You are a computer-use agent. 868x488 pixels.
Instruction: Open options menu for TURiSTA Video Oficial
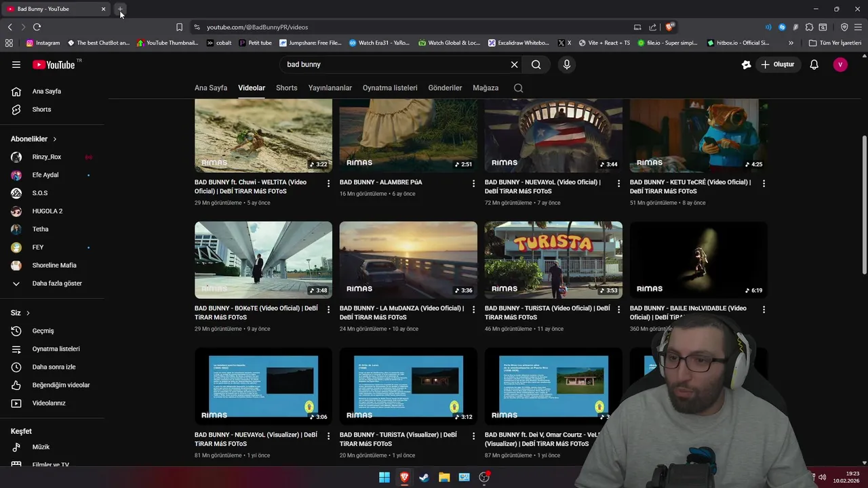pos(618,309)
